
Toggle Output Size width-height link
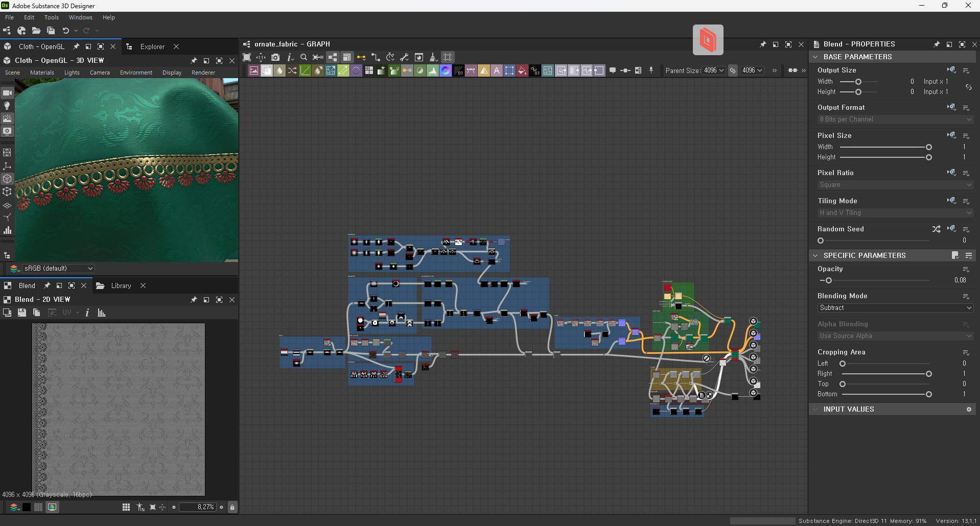969,87
